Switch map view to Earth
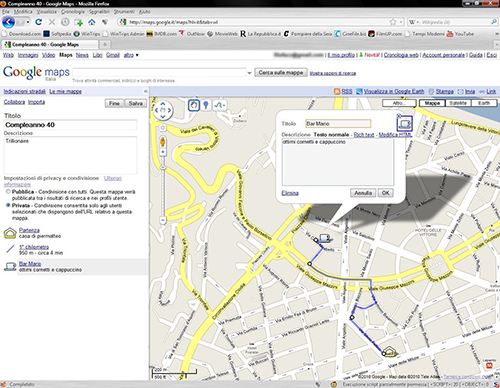500x388 pixels. [484, 103]
